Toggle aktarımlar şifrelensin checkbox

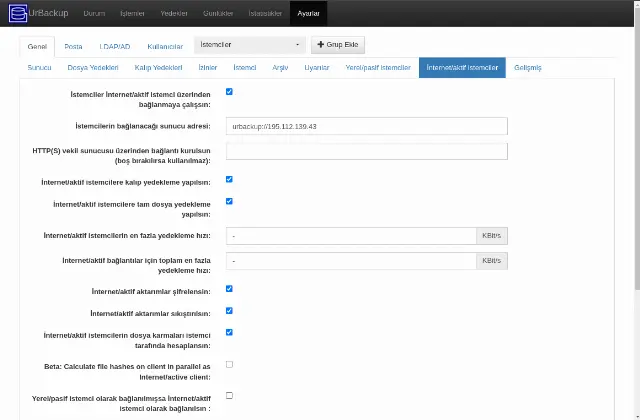coord(229,289)
